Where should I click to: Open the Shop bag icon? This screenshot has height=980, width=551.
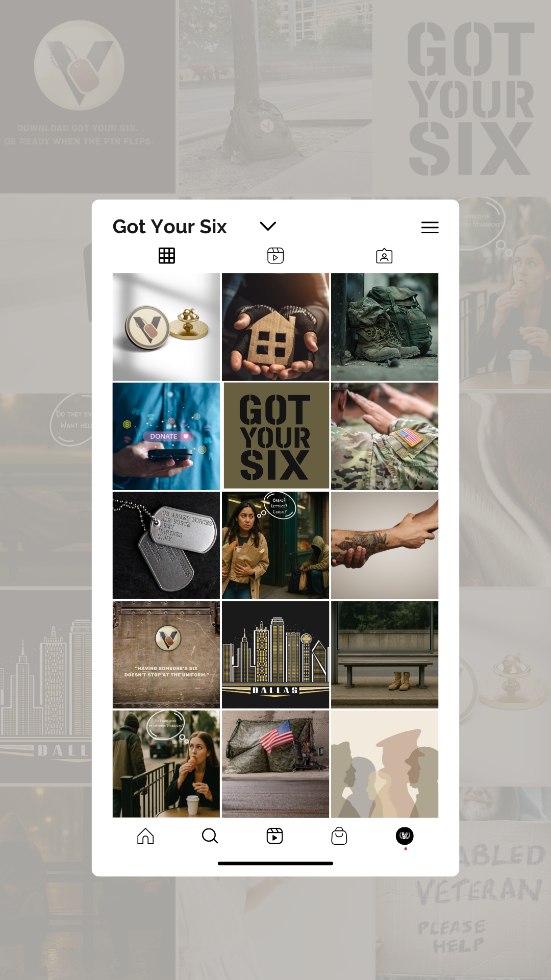coord(339,836)
